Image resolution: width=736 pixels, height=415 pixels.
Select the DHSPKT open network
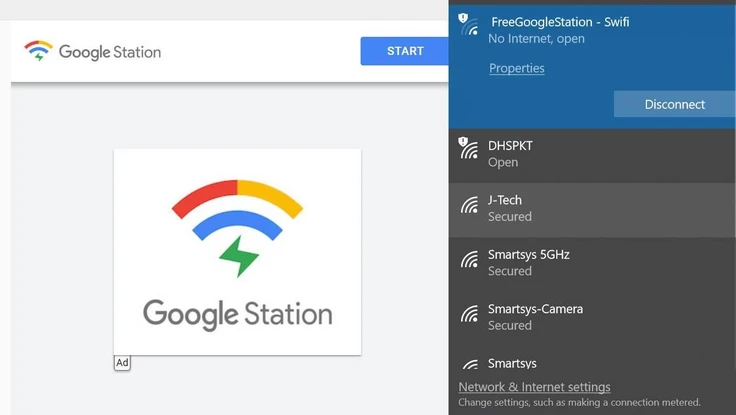tap(592, 155)
